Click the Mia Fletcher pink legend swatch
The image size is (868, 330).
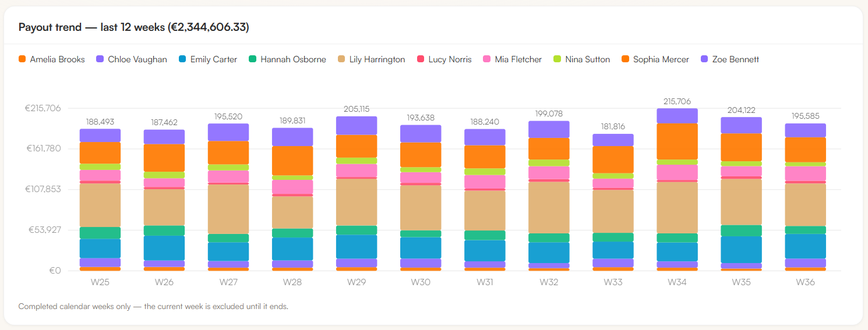[487, 59]
